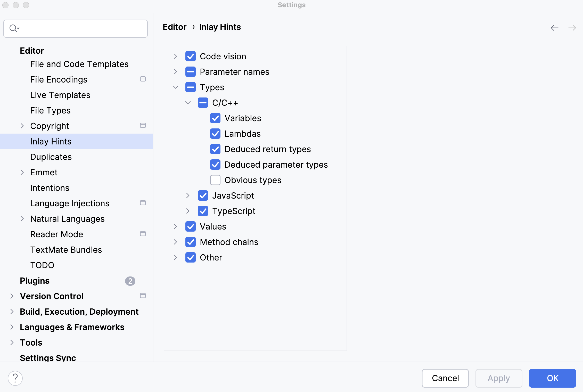Click the page icon next to Reader Mode
Image resolution: width=583 pixels, height=392 pixels.
click(143, 234)
